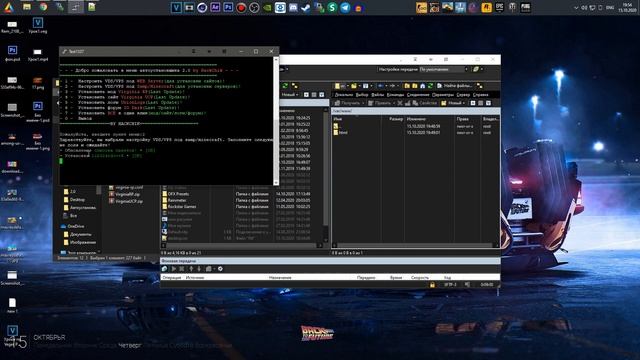Open the remote New dropdown button

click(453, 103)
